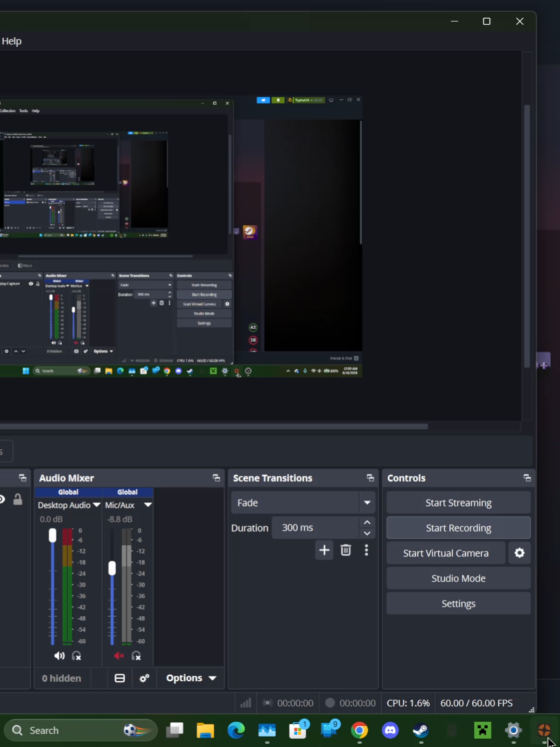Viewport: 560px width, 747px height.
Task: Click Desktop Audio volume slider handle
Action: pos(52,536)
